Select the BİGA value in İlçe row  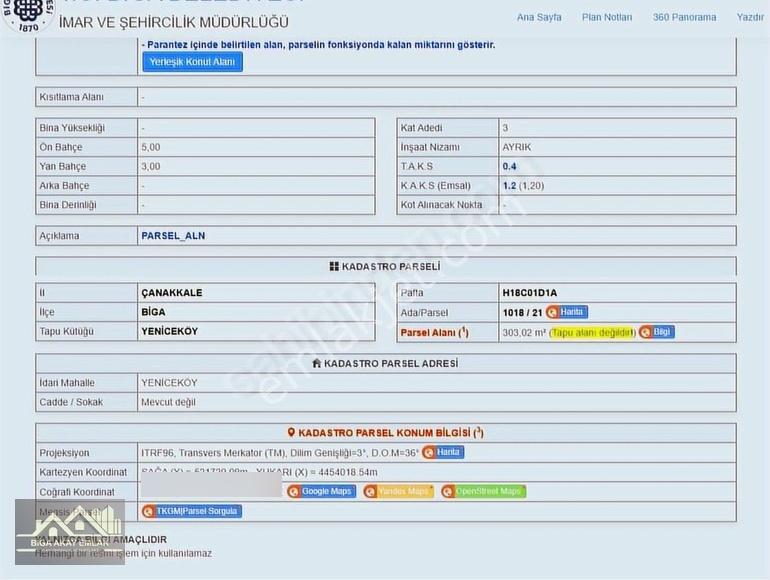point(153,312)
